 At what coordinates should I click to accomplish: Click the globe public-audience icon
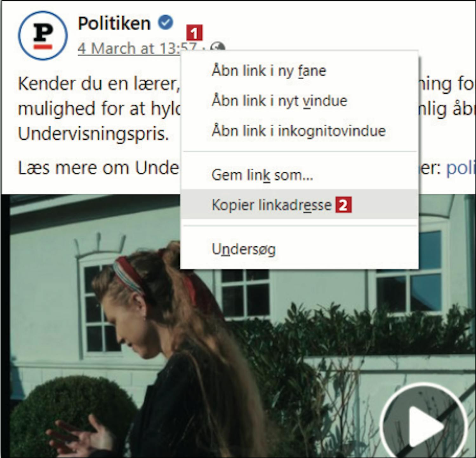point(218,46)
